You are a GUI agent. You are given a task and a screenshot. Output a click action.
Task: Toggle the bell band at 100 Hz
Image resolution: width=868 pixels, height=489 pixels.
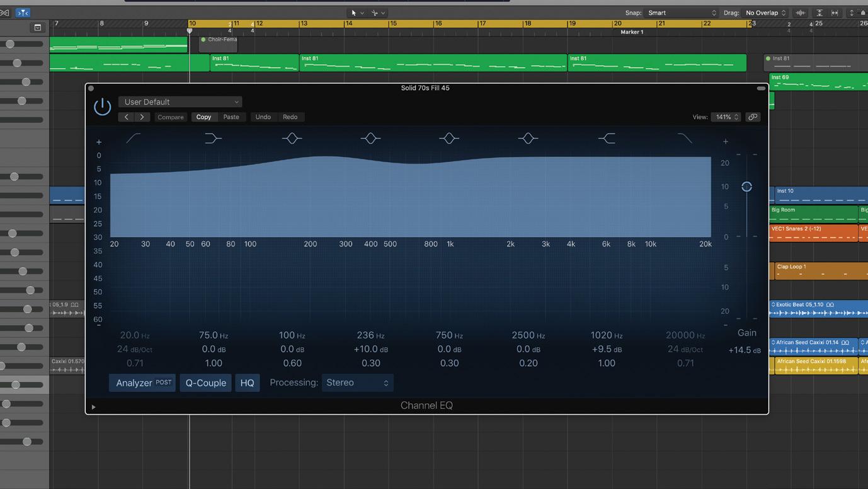click(292, 138)
